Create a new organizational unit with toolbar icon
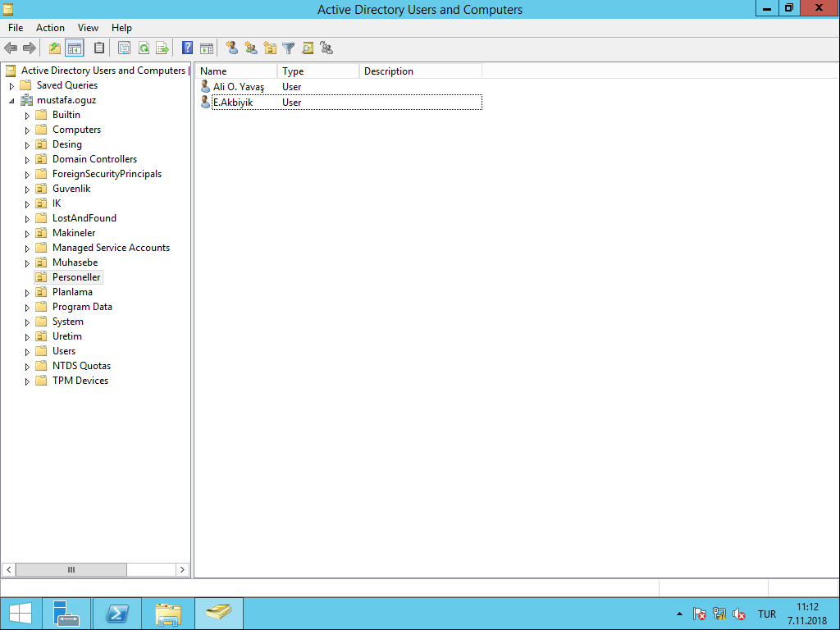Screen dimensions: 840x630 pos(270,48)
